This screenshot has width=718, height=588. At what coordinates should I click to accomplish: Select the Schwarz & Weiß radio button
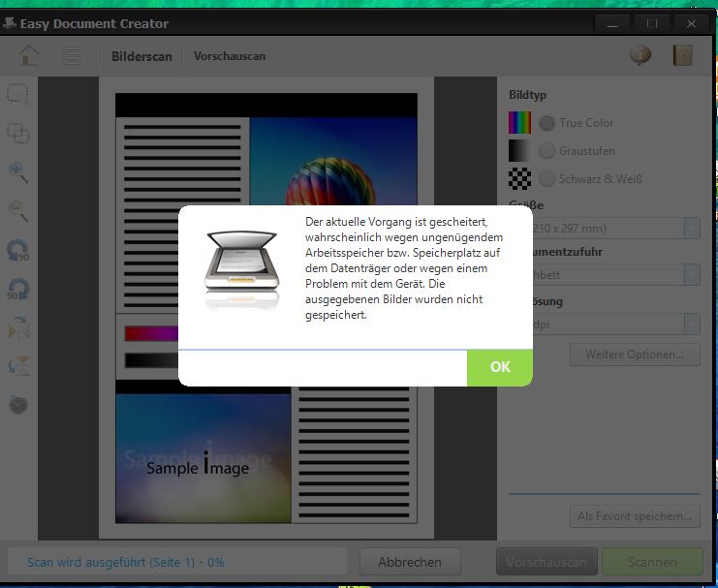[x=546, y=178]
